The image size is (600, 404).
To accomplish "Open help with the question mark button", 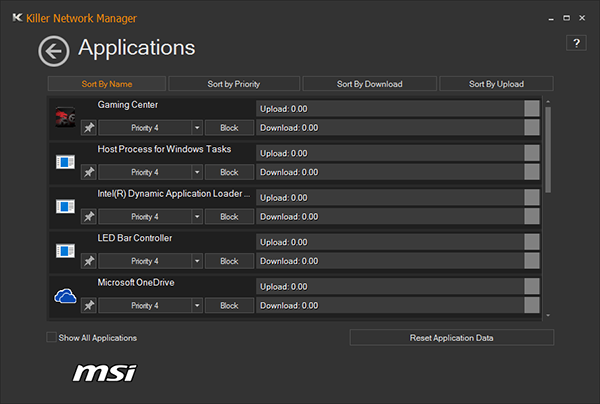I will click(x=576, y=43).
